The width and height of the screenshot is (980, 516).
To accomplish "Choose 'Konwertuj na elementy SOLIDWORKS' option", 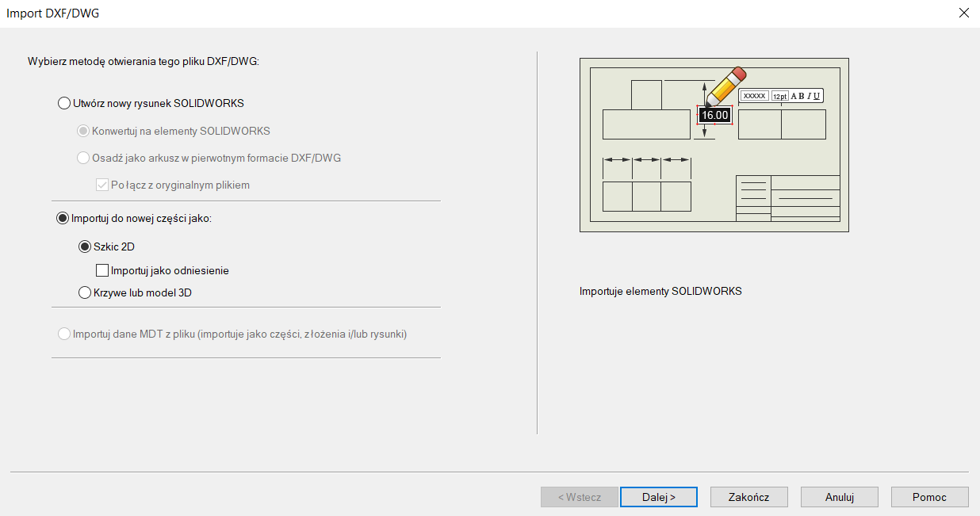I will [x=83, y=131].
